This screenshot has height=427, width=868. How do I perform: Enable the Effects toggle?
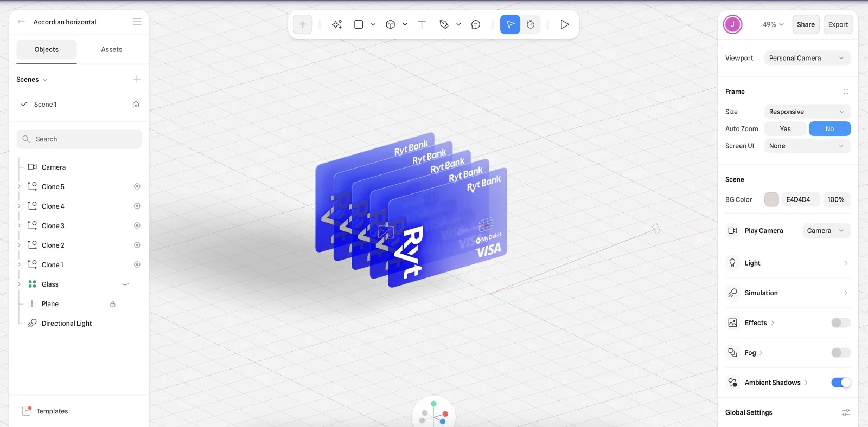[x=840, y=322]
